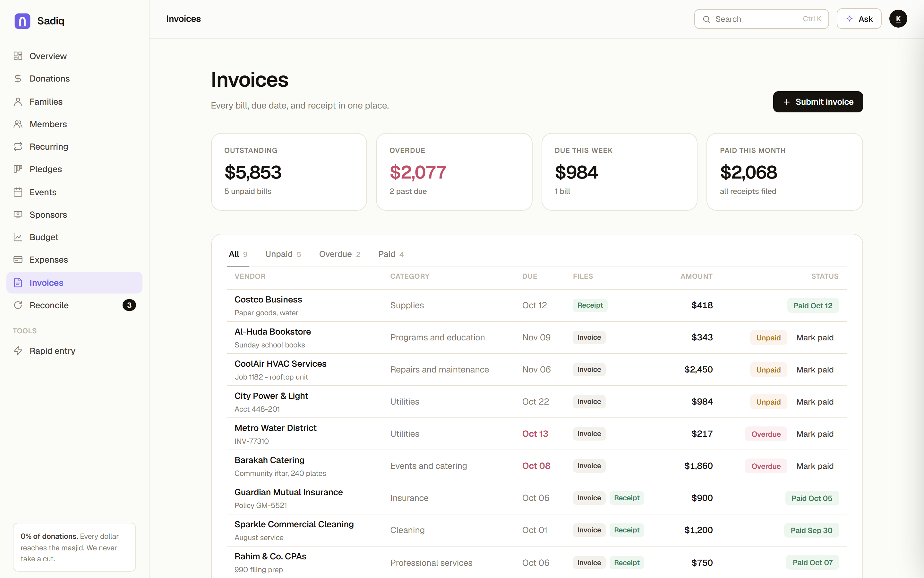
Task: Click the 'Paid Oct 12' status
Action: pos(813,306)
